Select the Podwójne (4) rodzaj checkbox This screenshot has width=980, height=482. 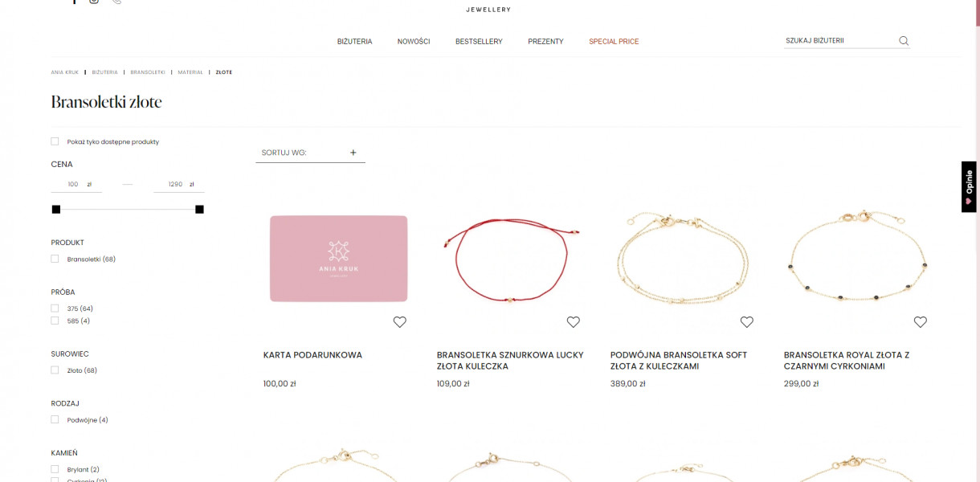[x=55, y=419]
